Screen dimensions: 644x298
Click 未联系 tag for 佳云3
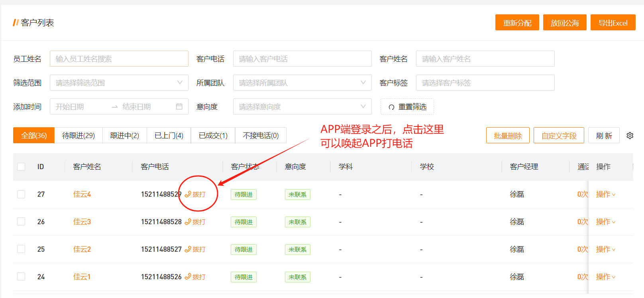(x=298, y=222)
